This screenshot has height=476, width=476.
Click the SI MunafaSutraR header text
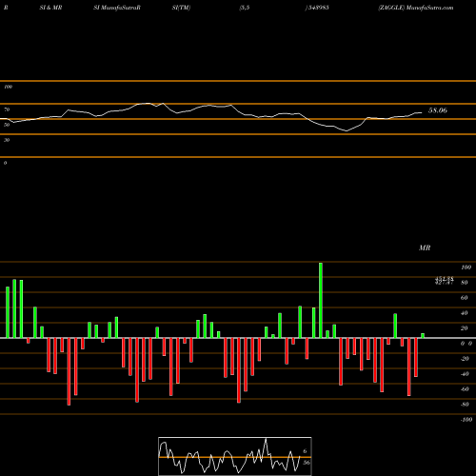[x=117, y=8]
